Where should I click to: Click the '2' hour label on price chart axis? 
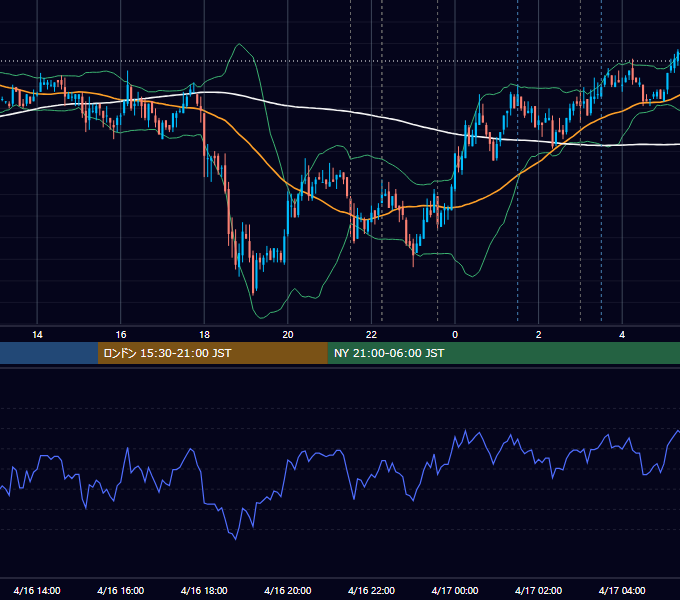click(x=539, y=335)
